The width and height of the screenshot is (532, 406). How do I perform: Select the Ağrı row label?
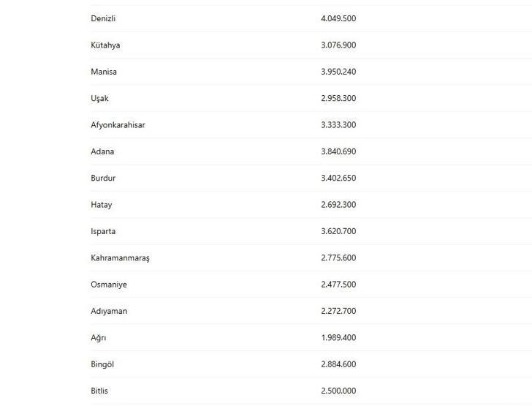(x=99, y=338)
